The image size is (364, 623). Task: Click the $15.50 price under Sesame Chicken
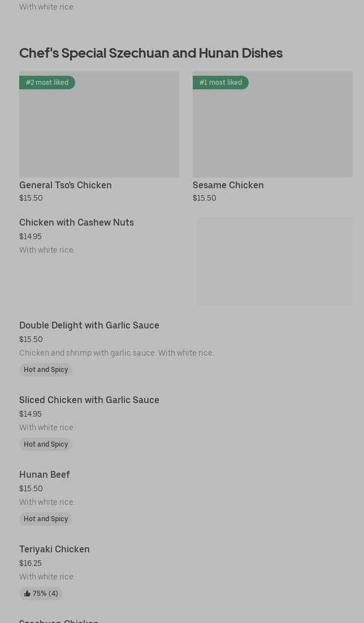click(205, 198)
